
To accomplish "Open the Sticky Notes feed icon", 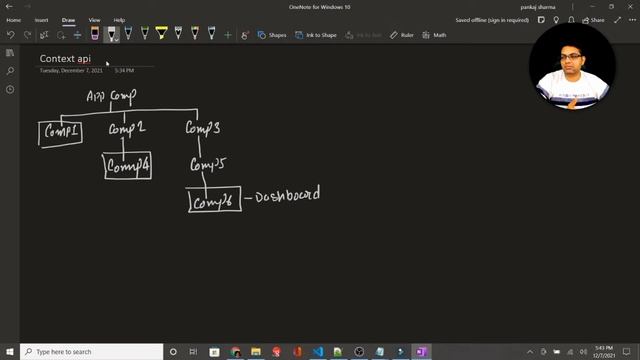I will tap(541, 20).
